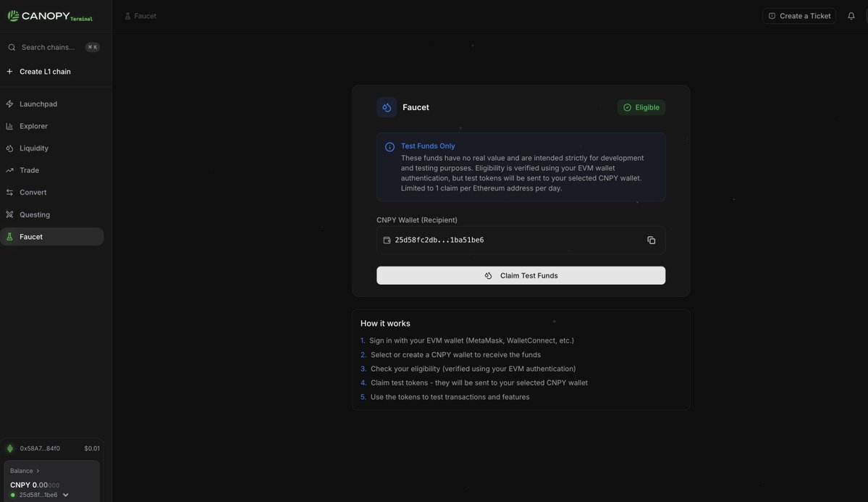
Task: Click the CNPY 0.00 balance amount
Action: (x=34, y=485)
